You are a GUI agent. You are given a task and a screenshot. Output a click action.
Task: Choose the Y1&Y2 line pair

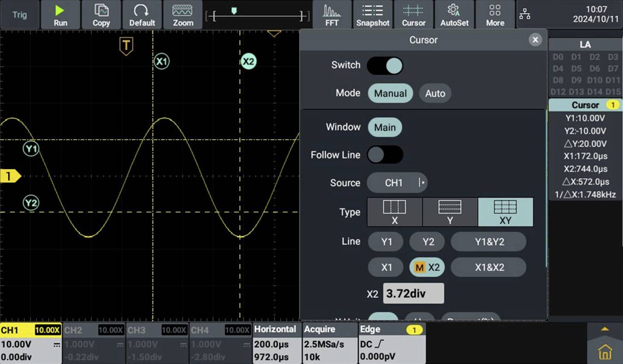point(488,241)
